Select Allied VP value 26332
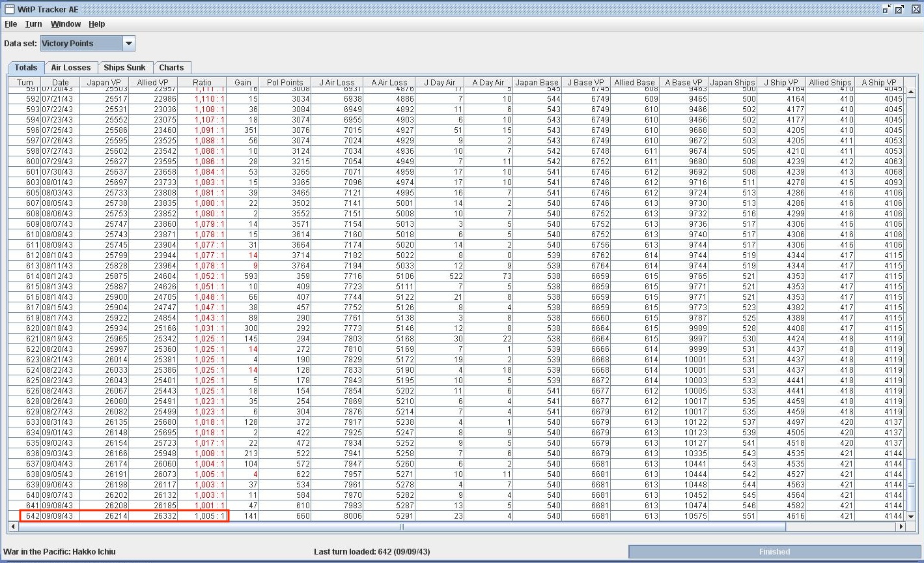The height and width of the screenshot is (563, 924). tap(153, 516)
